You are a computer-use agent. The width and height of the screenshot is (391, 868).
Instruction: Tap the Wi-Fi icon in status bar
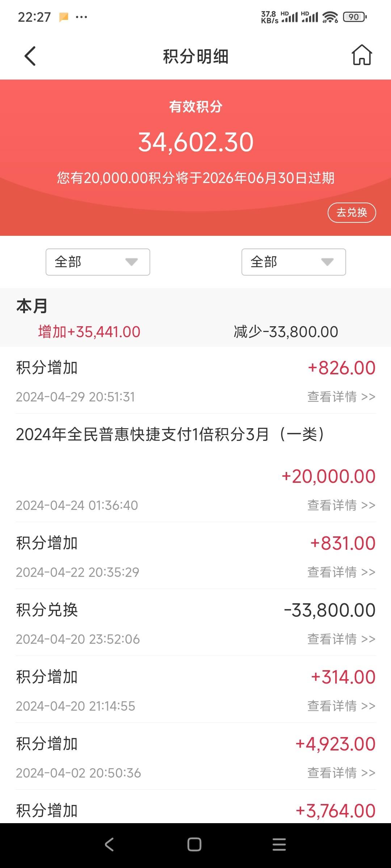330,17
